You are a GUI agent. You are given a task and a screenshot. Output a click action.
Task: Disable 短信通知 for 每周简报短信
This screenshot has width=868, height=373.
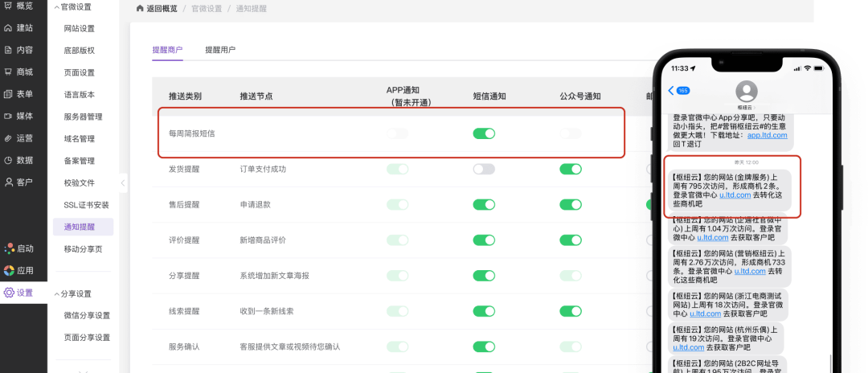point(484,133)
